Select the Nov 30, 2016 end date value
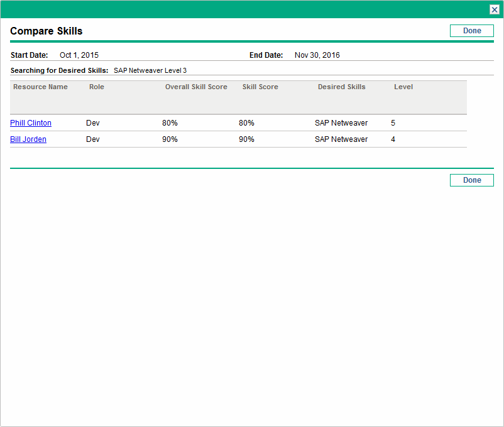The height and width of the screenshot is (427, 504). tap(317, 55)
